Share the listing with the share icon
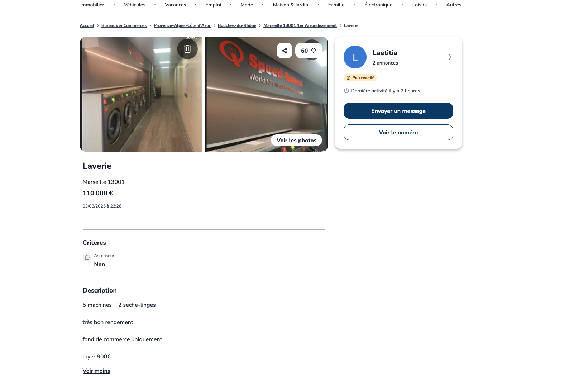The image size is (588, 390). coord(285,51)
